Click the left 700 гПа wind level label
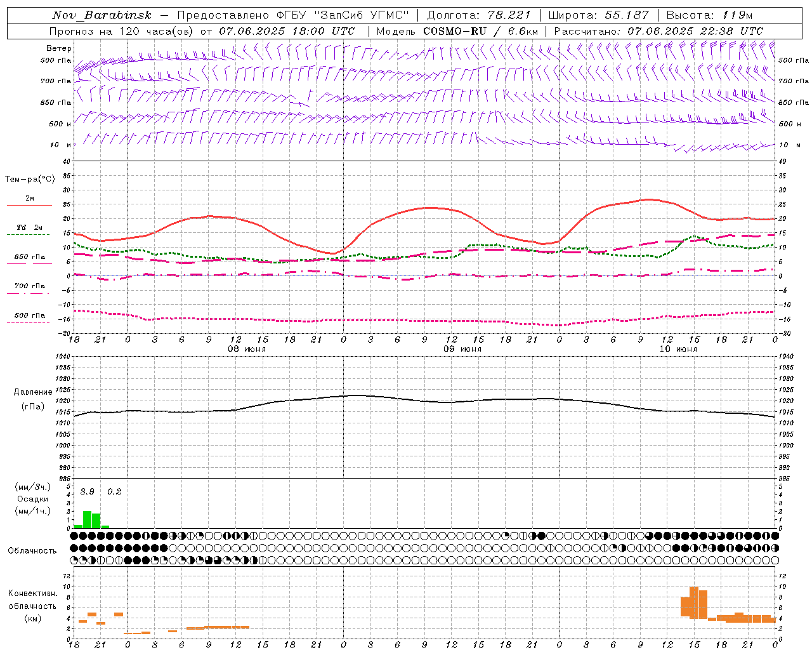Screen dimensions: 812x650 tap(56, 81)
